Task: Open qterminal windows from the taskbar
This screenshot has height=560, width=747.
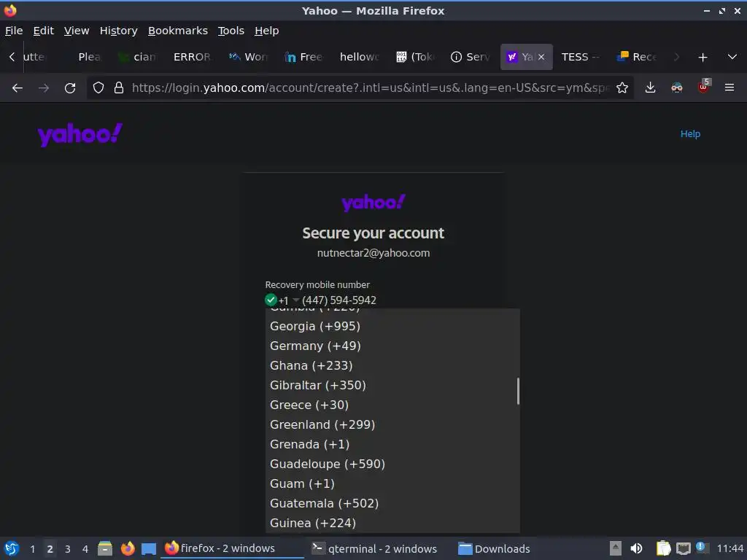Action: point(374,548)
